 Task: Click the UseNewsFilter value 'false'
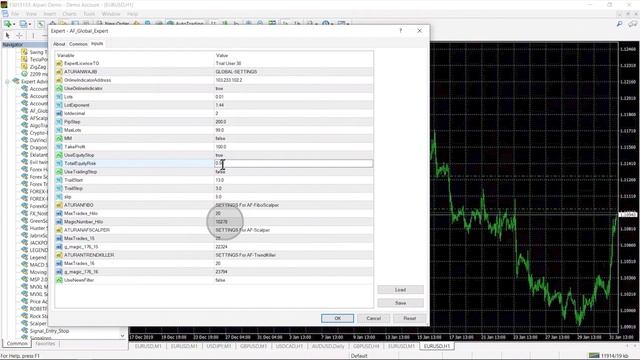click(x=220, y=280)
